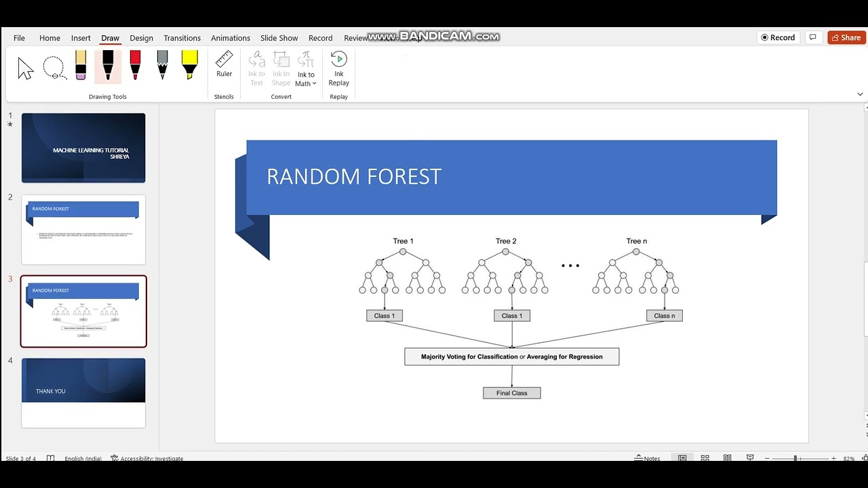Choose the Select objects arrow tool

pyautogui.click(x=25, y=68)
